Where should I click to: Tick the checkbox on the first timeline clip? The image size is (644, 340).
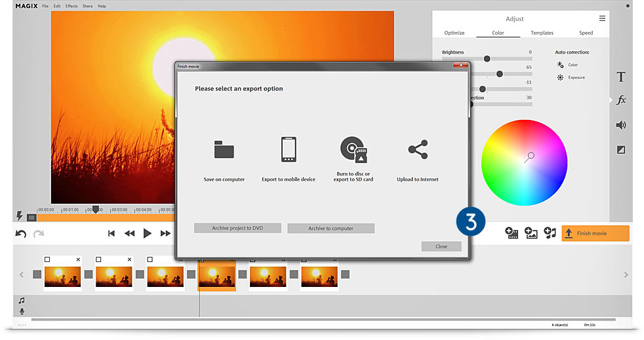[47, 259]
